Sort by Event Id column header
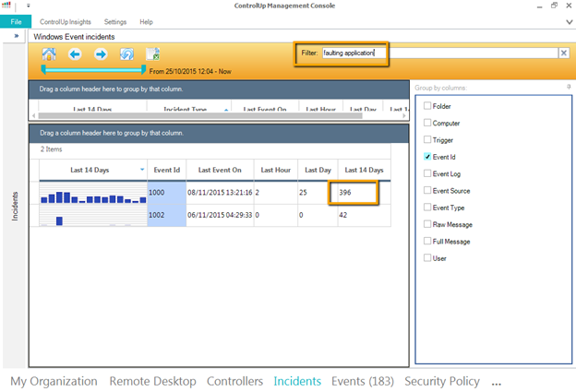This screenshot has width=576, height=392. coord(167,170)
